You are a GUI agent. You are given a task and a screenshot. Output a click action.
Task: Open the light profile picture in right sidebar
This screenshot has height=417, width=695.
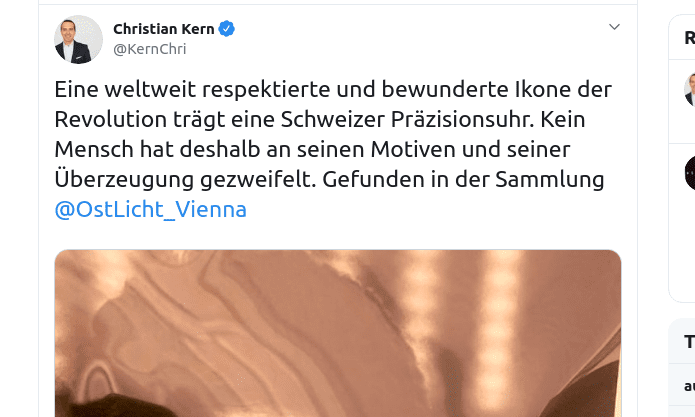(x=690, y=90)
